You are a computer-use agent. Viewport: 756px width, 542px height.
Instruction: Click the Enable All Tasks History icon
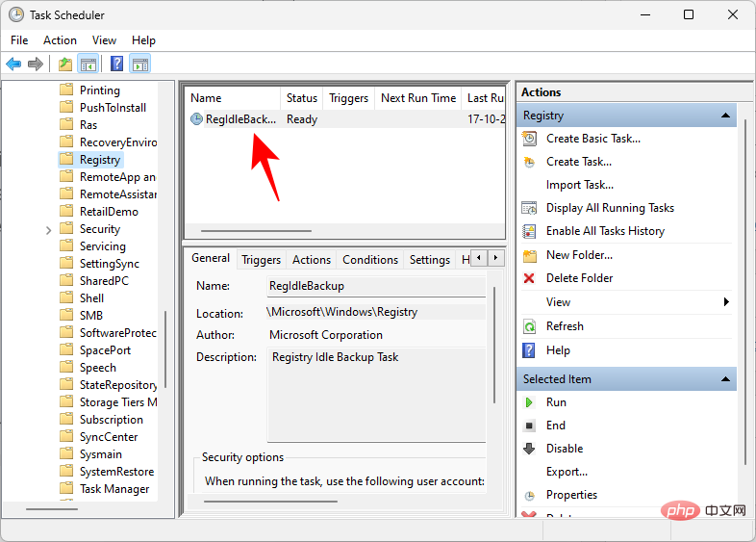pos(529,231)
